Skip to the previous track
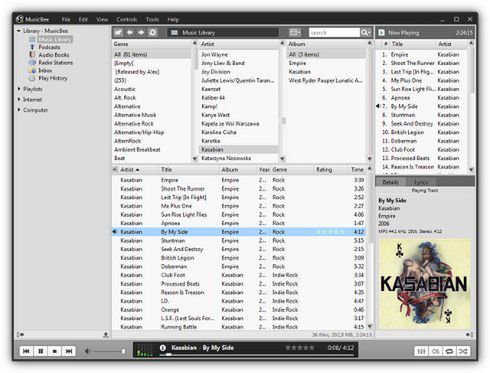This screenshot has height=373, width=490. click(26, 351)
